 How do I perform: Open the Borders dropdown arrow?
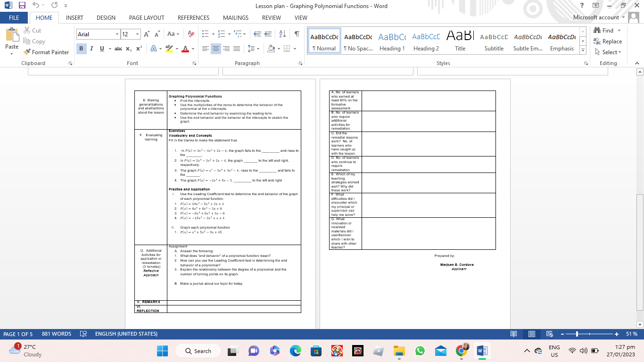click(x=295, y=49)
